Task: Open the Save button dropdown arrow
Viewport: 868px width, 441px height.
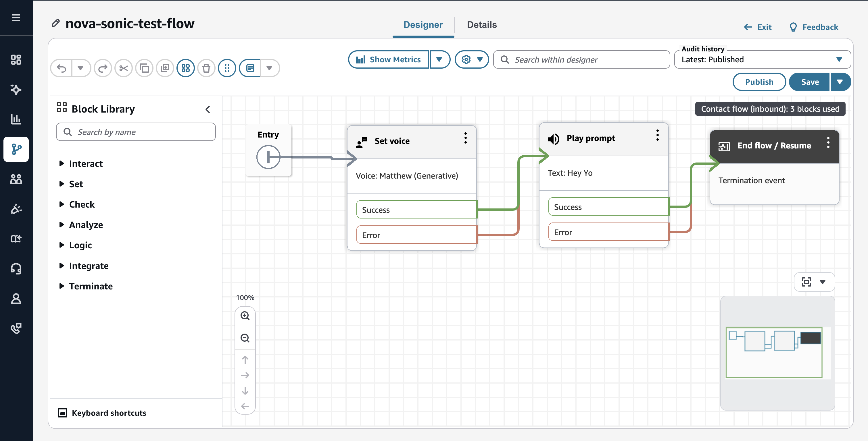Action: (x=840, y=82)
